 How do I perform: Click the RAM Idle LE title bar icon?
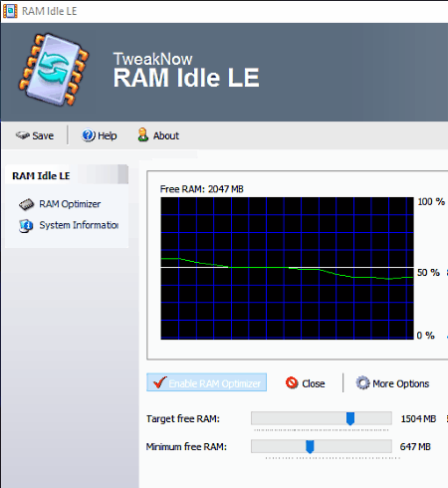click(10, 11)
